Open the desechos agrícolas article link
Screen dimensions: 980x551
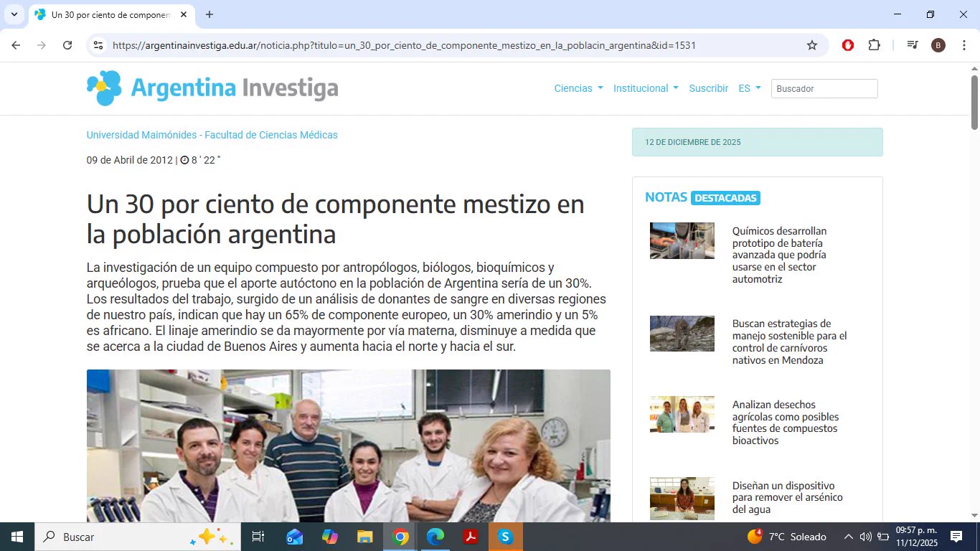[x=786, y=423]
